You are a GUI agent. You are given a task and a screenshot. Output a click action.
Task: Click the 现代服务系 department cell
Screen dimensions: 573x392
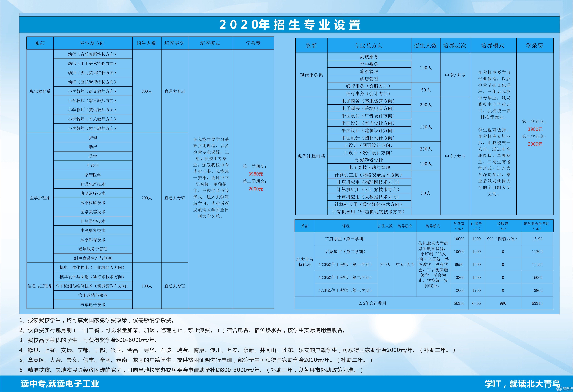point(311,75)
